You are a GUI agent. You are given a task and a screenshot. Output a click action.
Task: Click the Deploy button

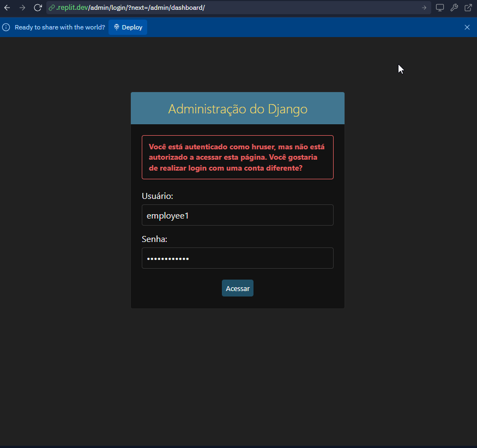pos(128,27)
